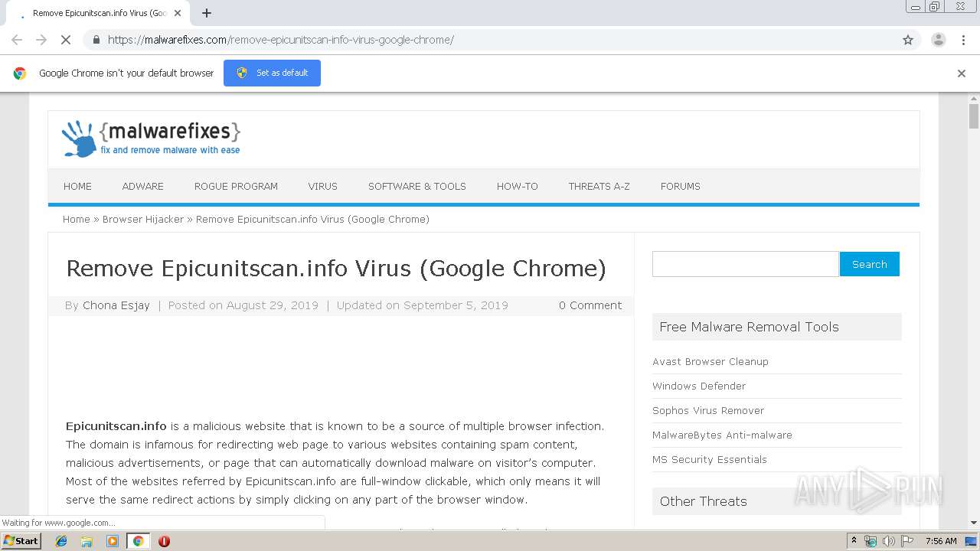Open MalwareBytes Anti-malware link
Viewport: 980px width, 551px height.
[722, 435]
